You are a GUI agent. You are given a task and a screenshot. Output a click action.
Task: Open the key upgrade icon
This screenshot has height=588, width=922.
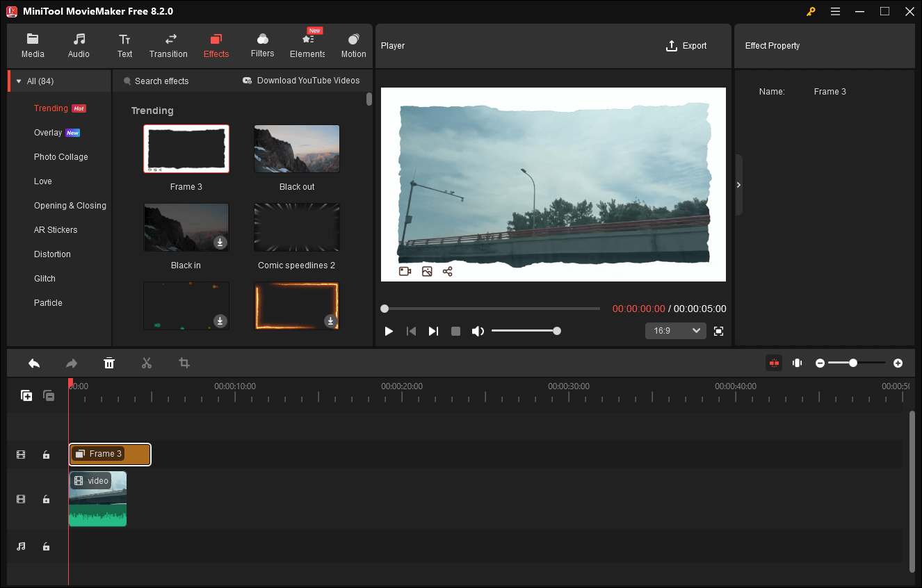coord(811,11)
